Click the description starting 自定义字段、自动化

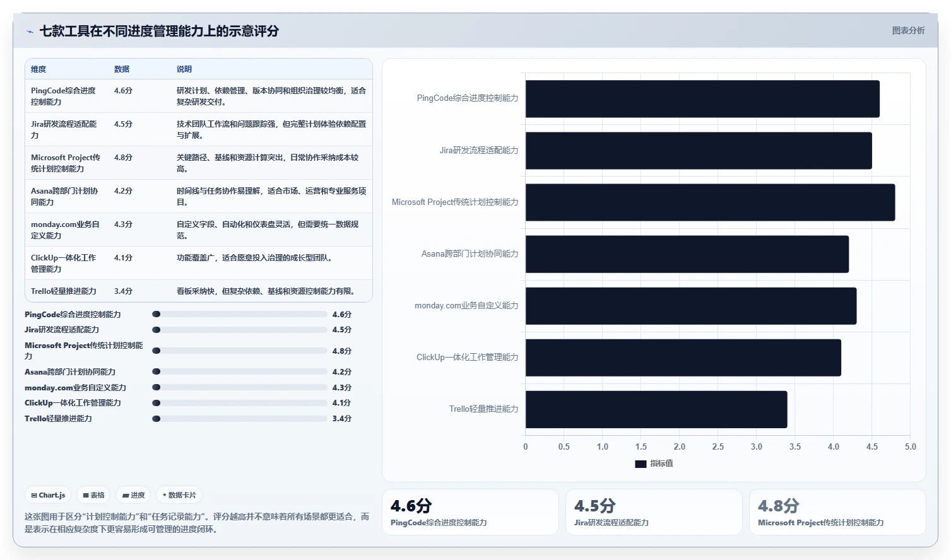tap(268, 230)
